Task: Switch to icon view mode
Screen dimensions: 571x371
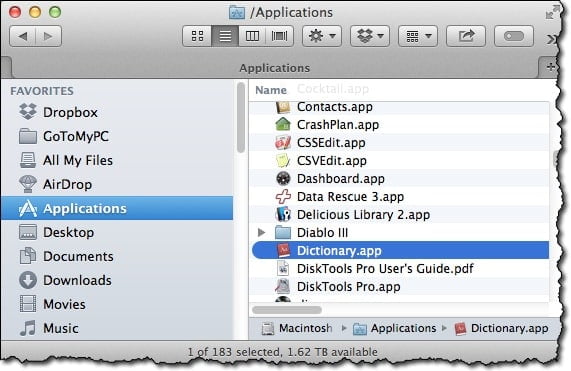Action: [x=197, y=36]
